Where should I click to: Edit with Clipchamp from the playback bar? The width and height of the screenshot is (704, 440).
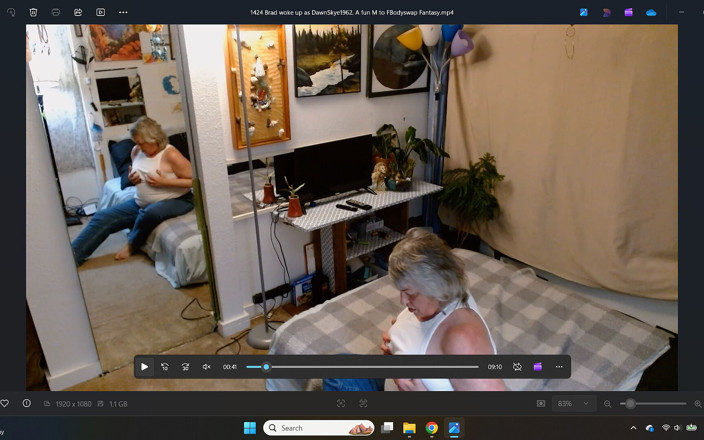538,367
